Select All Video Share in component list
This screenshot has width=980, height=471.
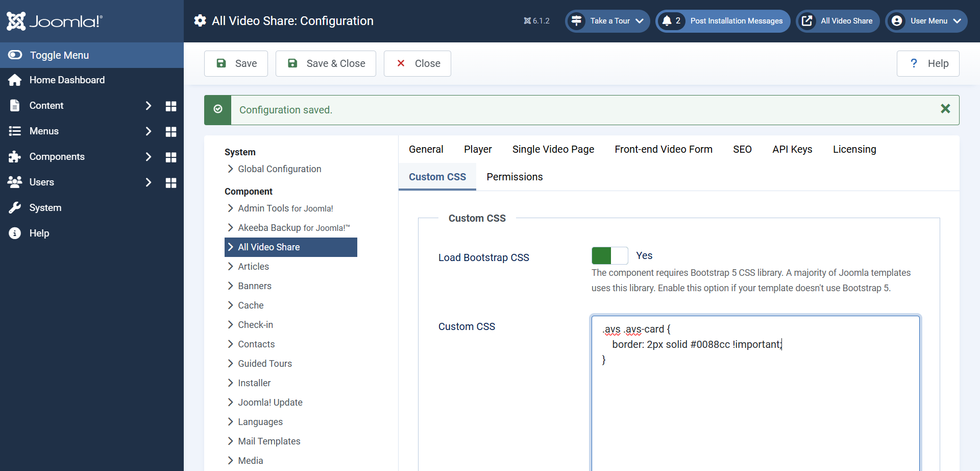[291, 247]
